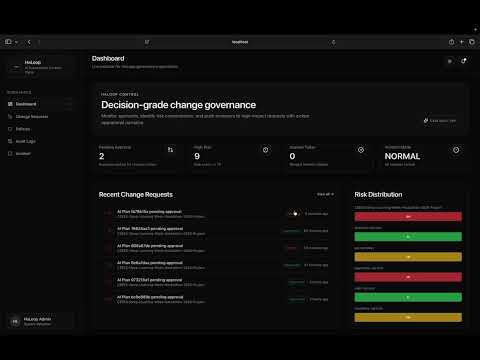Reload the page with the refresh icon
The width and height of the screenshot is (480, 360).
333,42
